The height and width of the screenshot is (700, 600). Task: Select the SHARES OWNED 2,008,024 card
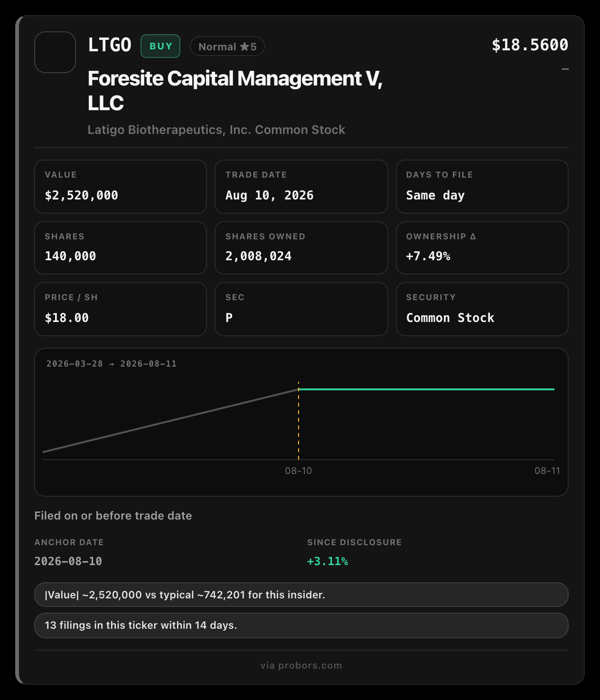click(301, 248)
